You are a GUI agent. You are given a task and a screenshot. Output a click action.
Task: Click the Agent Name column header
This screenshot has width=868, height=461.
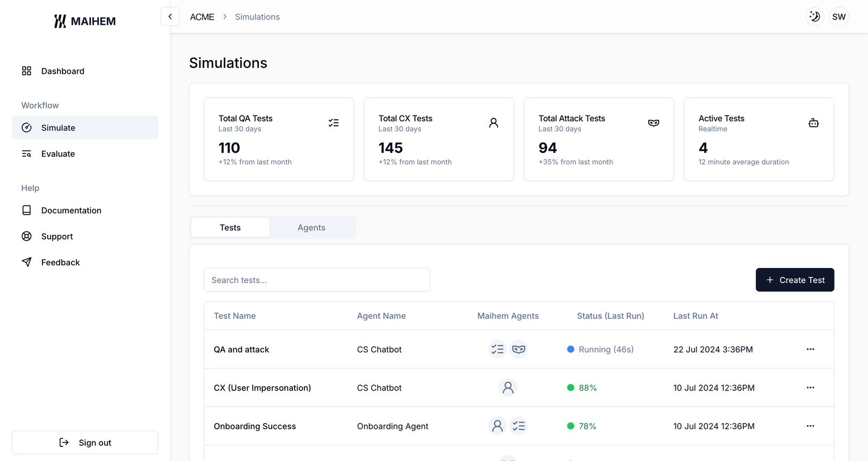pos(381,316)
